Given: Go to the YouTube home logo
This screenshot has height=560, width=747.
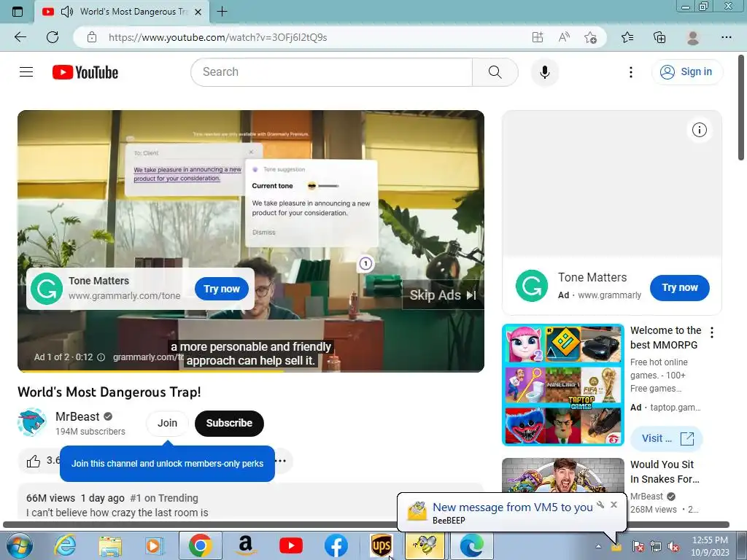Looking at the screenshot, I should (x=85, y=72).
